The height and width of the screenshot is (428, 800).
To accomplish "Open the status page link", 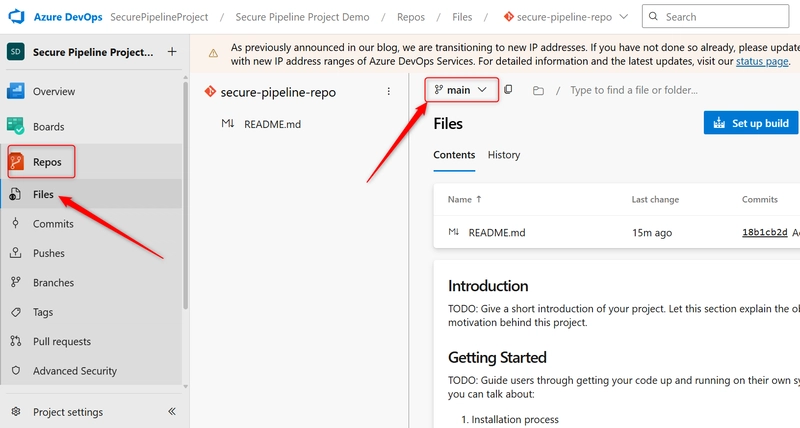I will click(x=762, y=61).
